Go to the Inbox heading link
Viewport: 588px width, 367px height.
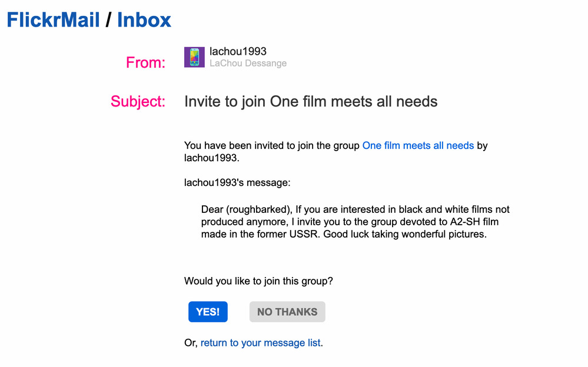click(x=144, y=21)
